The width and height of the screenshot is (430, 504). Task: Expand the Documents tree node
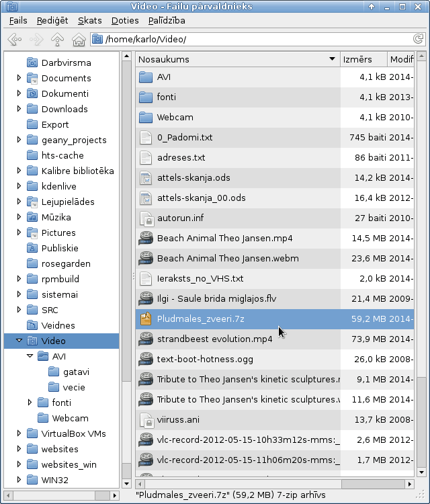pyautogui.click(x=19, y=78)
